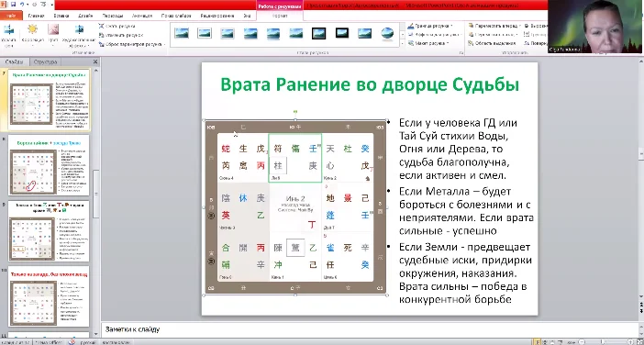This screenshot has width=644, height=345.
Task: Select slide thumbnail 'Только на западе'
Action: point(50,296)
